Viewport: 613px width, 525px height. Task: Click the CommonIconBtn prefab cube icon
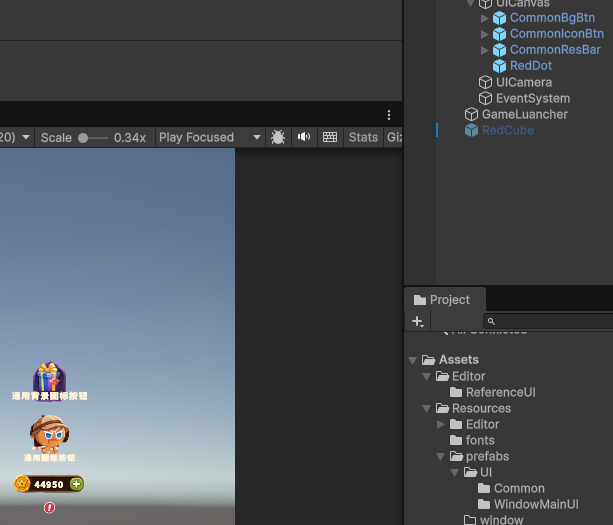point(499,34)
